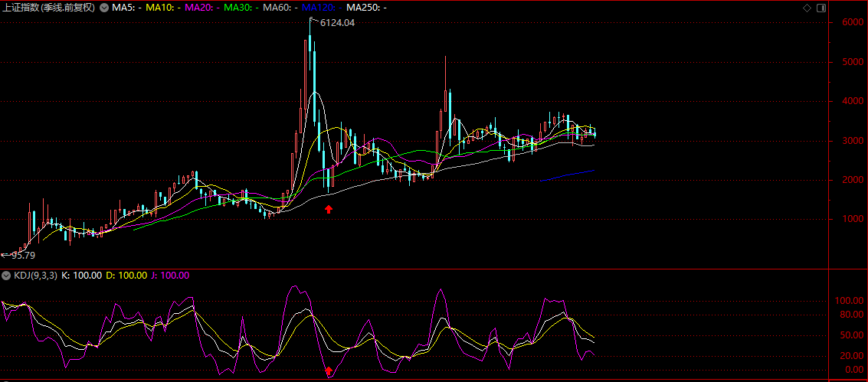Click the diamond icon at top right

click(x=807, y=8)
